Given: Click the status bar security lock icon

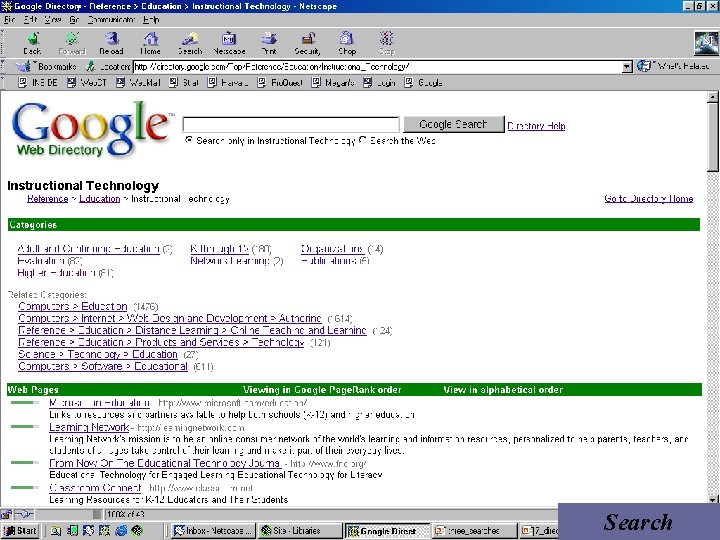Looking at the screenshot, I should 6,514.
